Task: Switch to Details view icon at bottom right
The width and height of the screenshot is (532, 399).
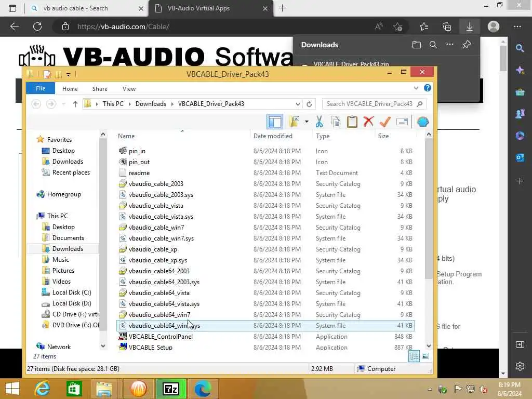Action: [x=414, y=356]
